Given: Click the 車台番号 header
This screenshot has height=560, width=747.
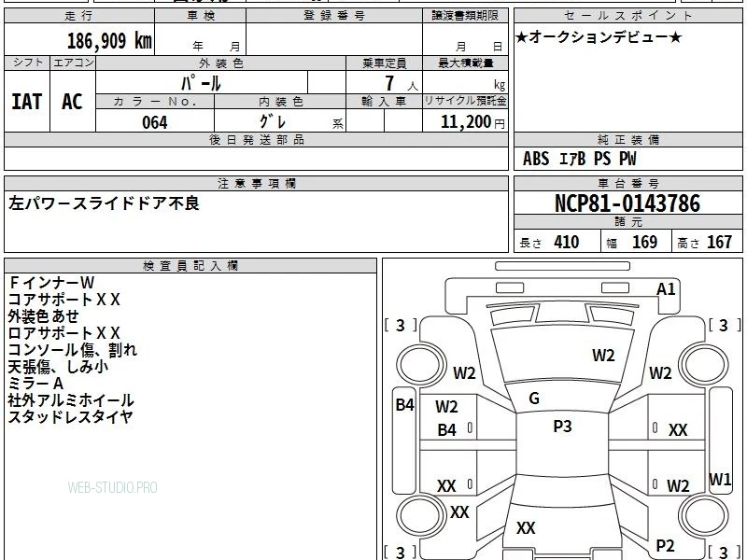Looking at the screenshot, I should point(627,184).
